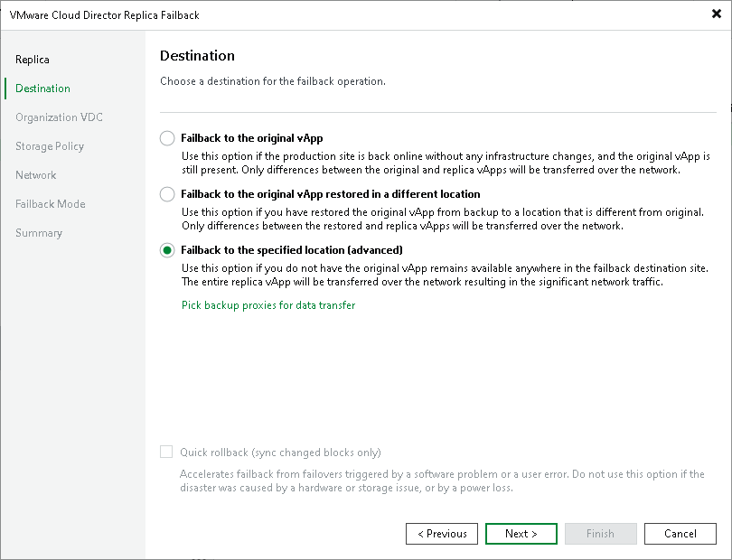This screenshot has height=560, width=732.
Task: Select Failback to the specified location (advanced)
Action: (167, 250)
